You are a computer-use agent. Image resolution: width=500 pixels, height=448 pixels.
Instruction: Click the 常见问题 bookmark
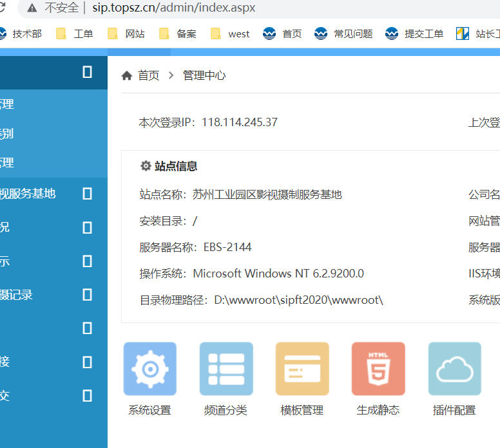point(344,33)
